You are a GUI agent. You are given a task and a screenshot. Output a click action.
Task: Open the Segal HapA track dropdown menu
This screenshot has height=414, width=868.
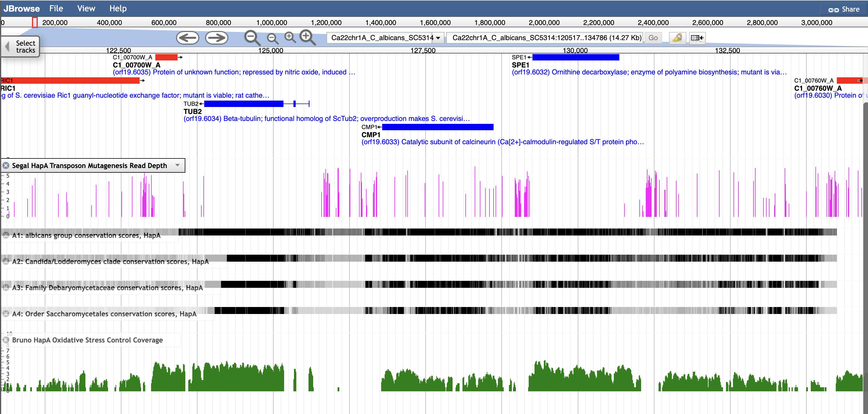point(177,165)
